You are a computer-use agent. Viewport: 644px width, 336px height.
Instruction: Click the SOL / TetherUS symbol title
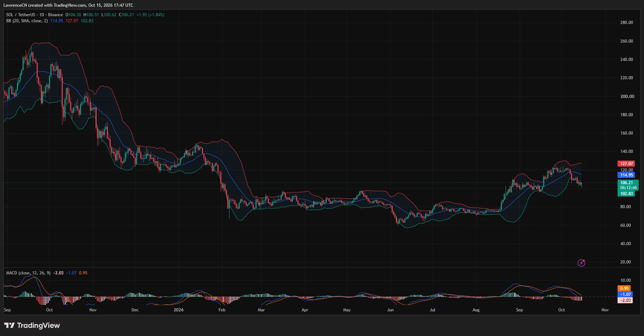click(21, 15)
